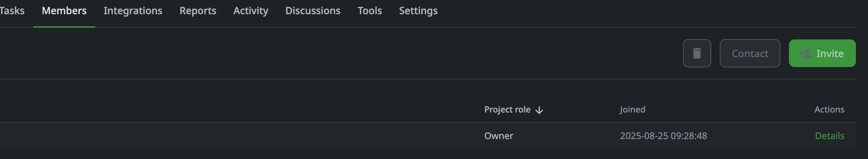Invite a new project member
Image resolution: width=868 pixels, height=159 pixels.
(x=822, y=53)
